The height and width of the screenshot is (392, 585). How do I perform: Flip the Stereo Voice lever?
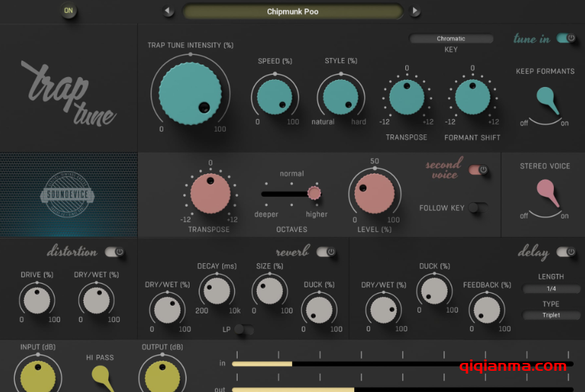[548, 193]
